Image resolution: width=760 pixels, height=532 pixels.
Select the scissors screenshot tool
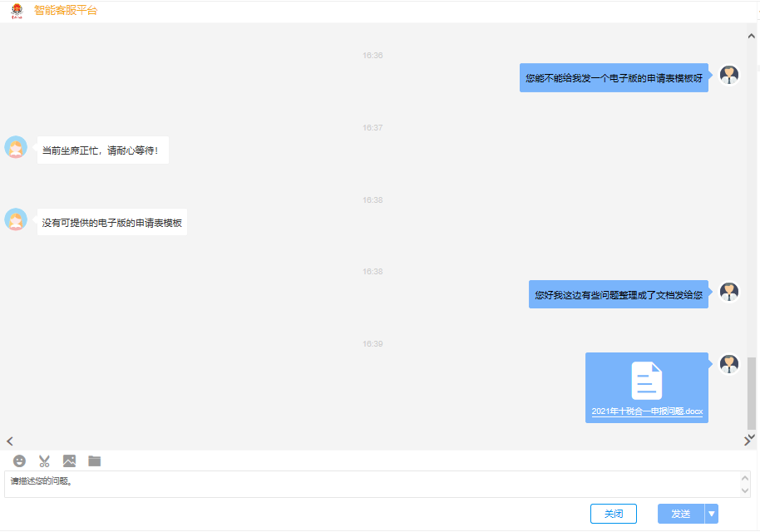click(45, 461)
